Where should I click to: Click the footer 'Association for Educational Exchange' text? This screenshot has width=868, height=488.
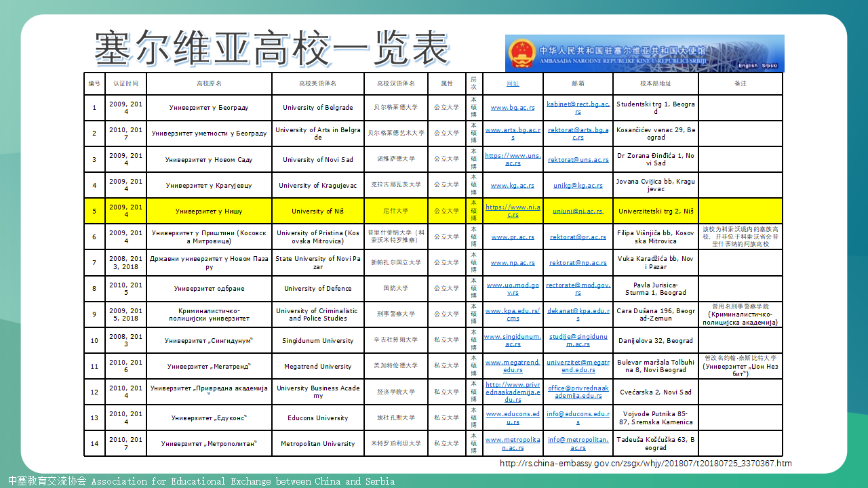[x=243, y=481]
